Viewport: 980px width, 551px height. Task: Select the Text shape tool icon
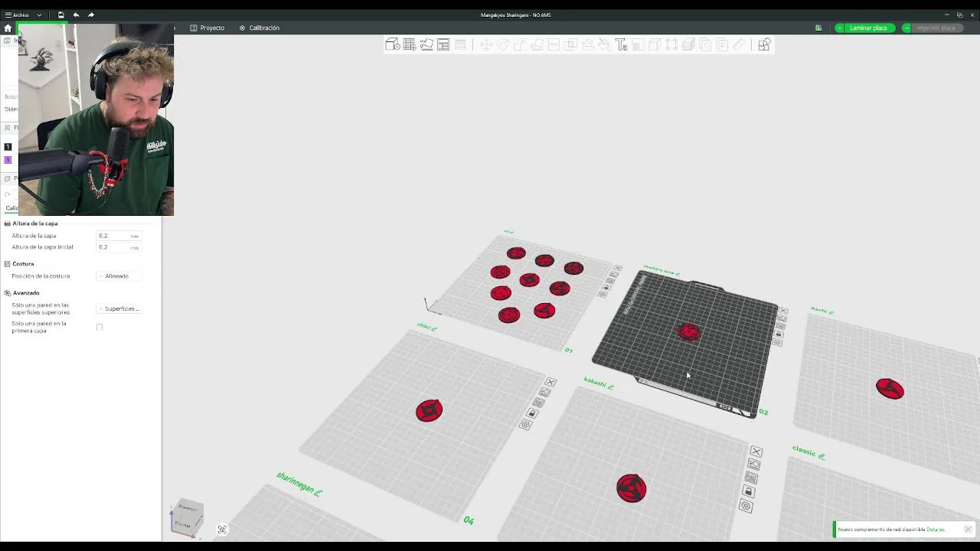pyautogui.click(x=621, y=44)
